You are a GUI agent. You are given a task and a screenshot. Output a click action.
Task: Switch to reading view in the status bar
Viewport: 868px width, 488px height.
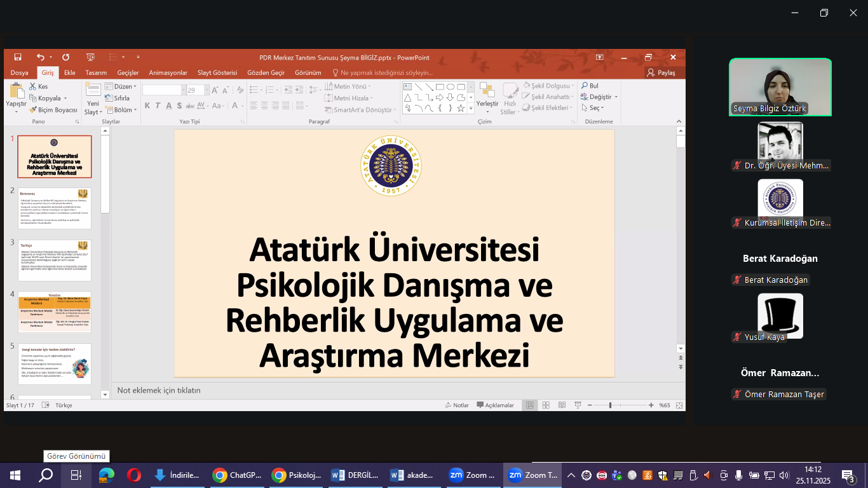[x=561, y=405]
